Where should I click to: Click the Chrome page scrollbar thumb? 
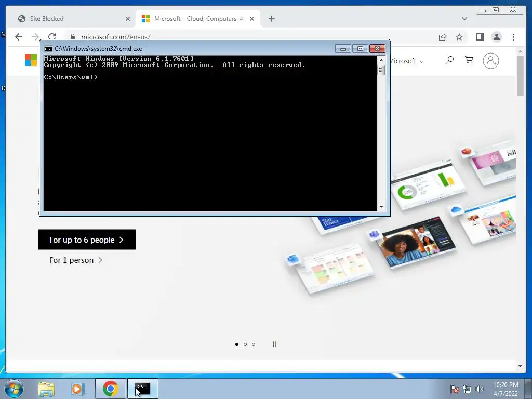coord(520,76)
